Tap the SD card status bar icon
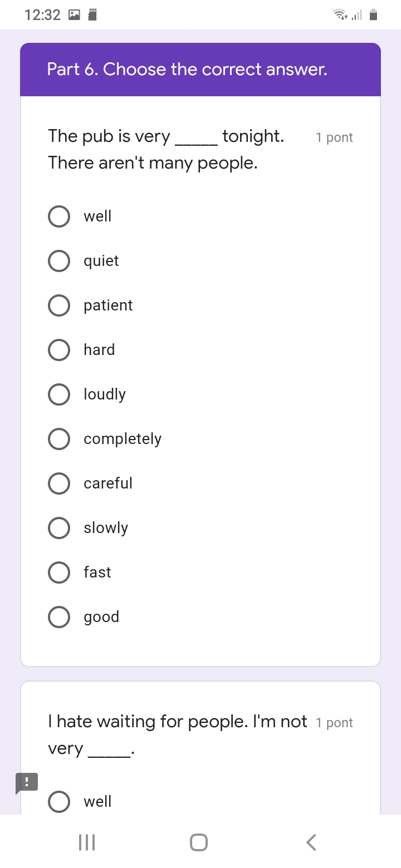 pos(93,15)
